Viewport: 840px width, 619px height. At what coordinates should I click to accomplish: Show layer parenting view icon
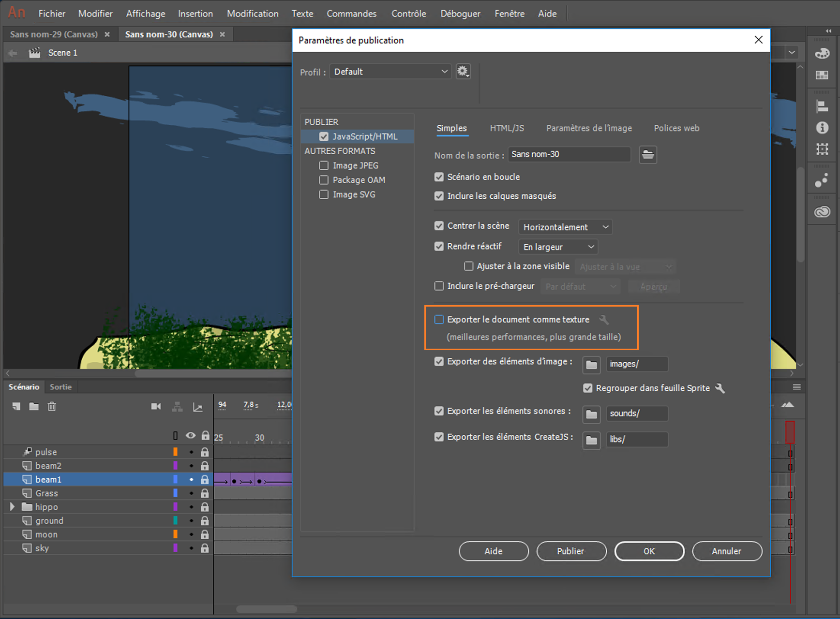(178, 407)
